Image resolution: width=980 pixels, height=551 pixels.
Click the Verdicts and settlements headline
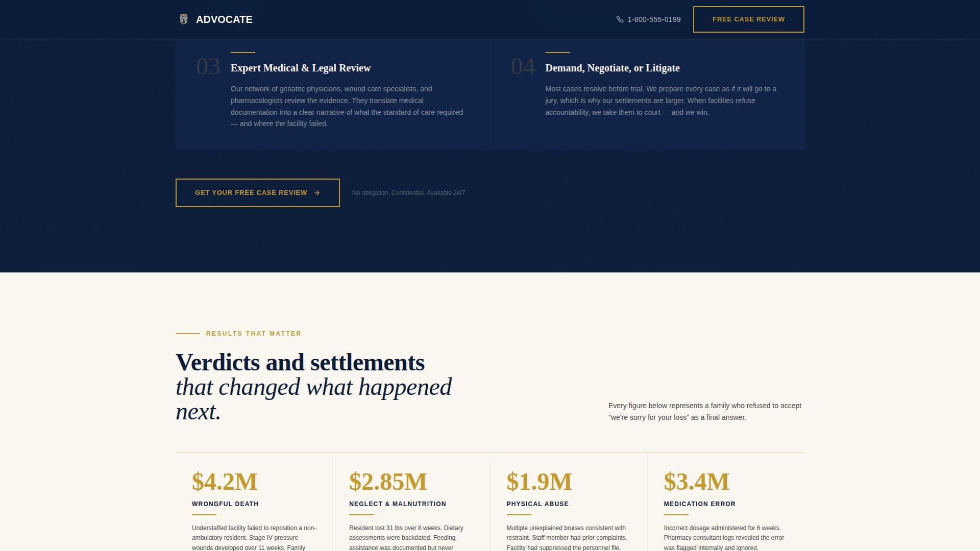point(300,362)
